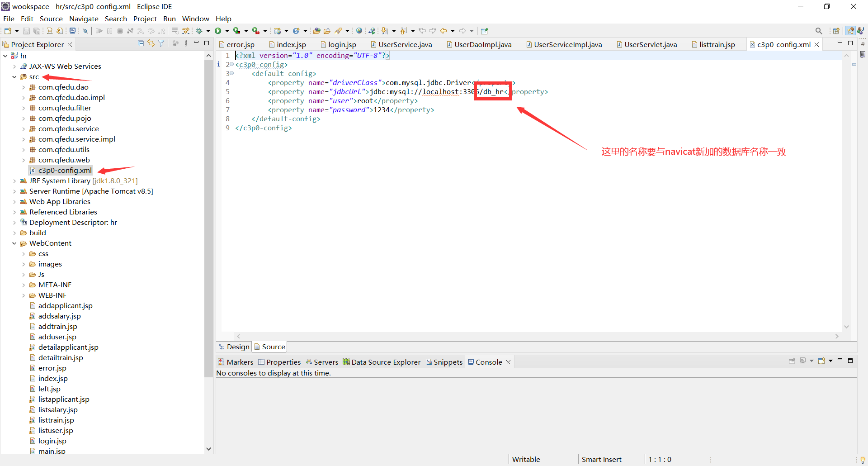This screenshot has height=466, width=868.
Task: Click fold toggle on line 3 default-config
Action: click(x=232, y=73)
